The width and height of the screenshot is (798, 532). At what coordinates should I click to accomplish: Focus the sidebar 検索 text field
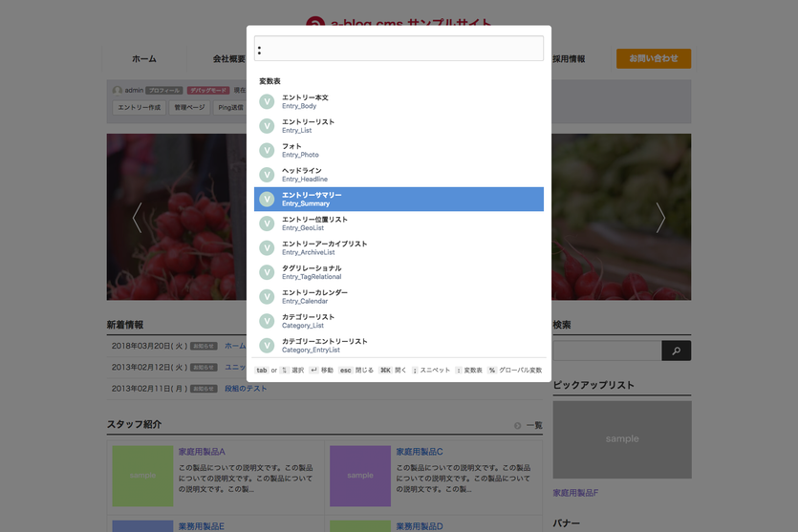coord(607,351)
